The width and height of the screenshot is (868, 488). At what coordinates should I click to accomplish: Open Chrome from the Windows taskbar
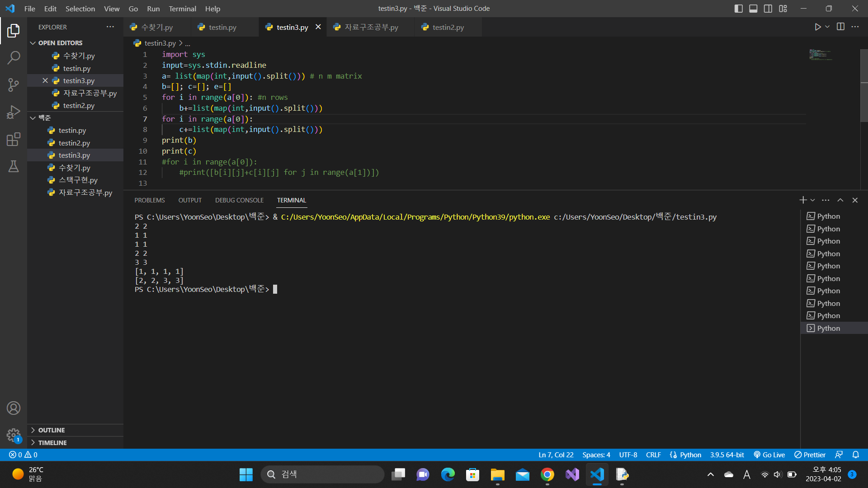(547, 474)
